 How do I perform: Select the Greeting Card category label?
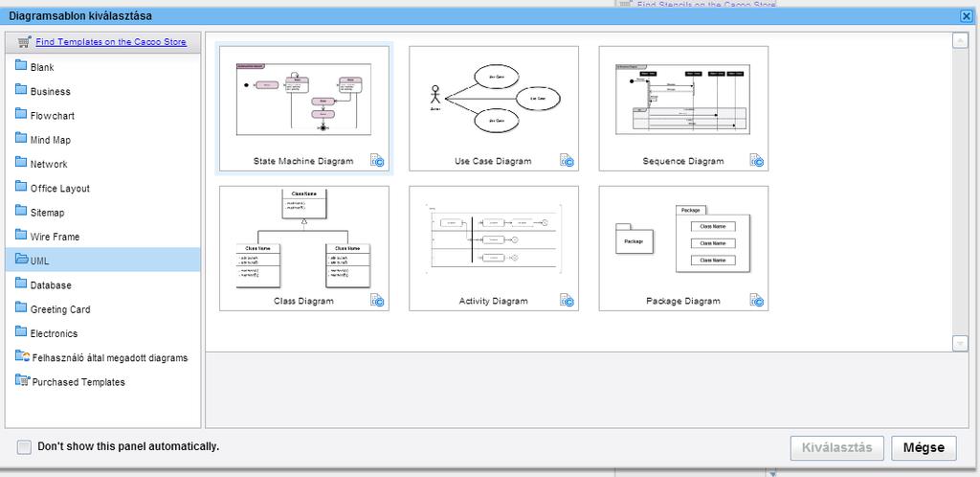pos(60,309)
